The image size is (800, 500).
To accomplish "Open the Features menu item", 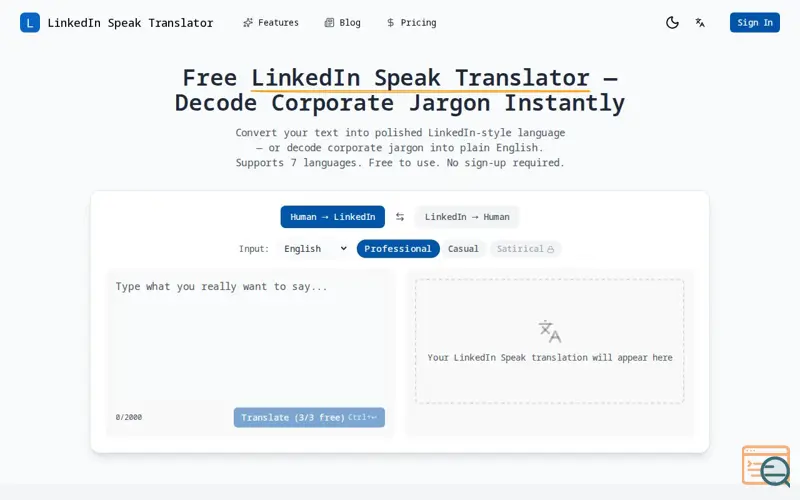I will (x=271, y=22).
